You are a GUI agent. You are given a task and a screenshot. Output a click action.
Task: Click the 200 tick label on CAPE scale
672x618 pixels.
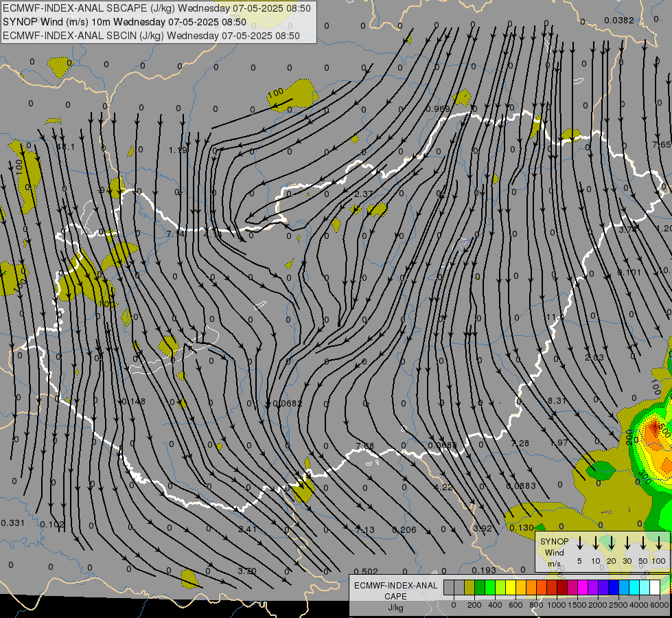click(x=474, y=605)
